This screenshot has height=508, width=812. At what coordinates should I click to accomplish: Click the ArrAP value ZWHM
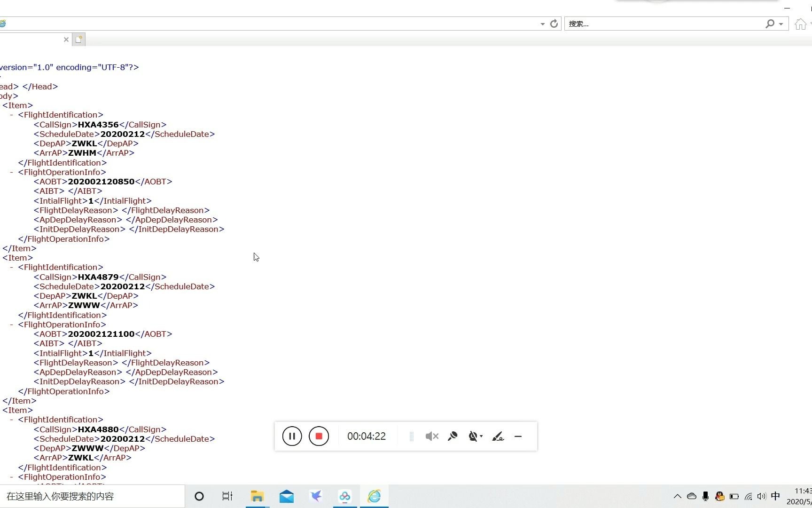[82, 153]
